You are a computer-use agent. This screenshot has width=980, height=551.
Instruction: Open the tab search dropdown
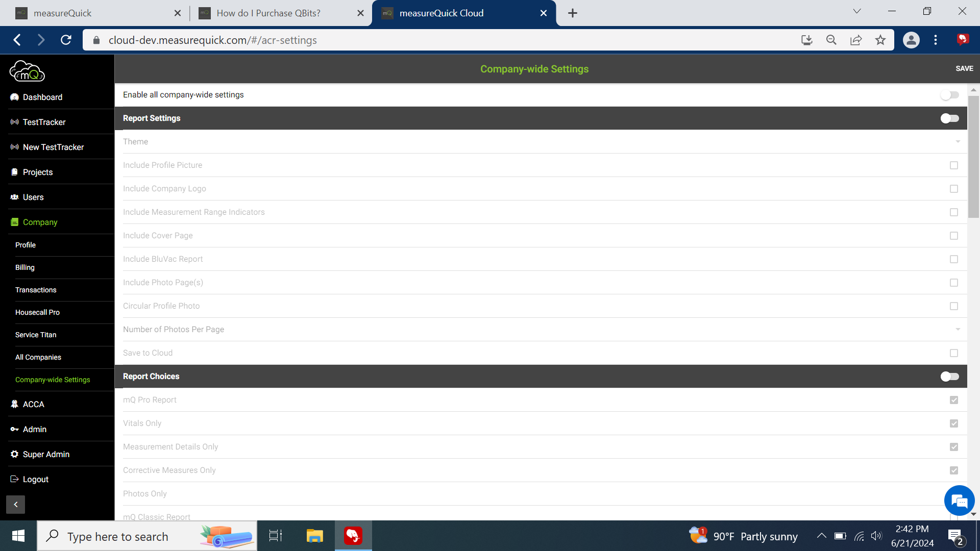857,11
